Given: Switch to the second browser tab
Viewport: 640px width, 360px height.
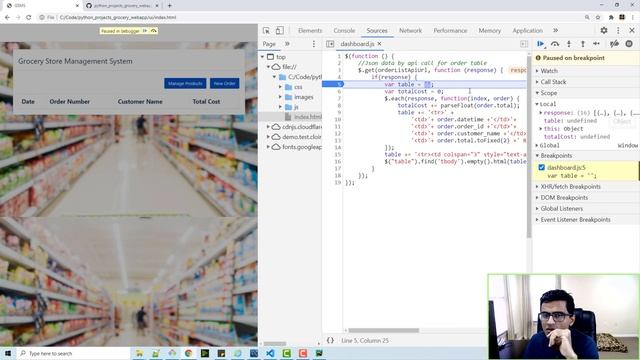Looking at the screenshot, I should (122, 6).
